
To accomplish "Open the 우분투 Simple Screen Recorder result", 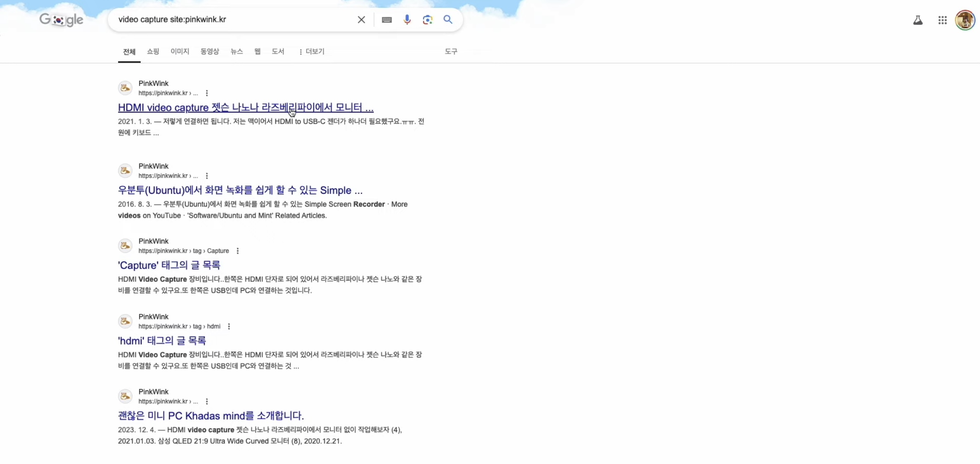I will [240, 190].
